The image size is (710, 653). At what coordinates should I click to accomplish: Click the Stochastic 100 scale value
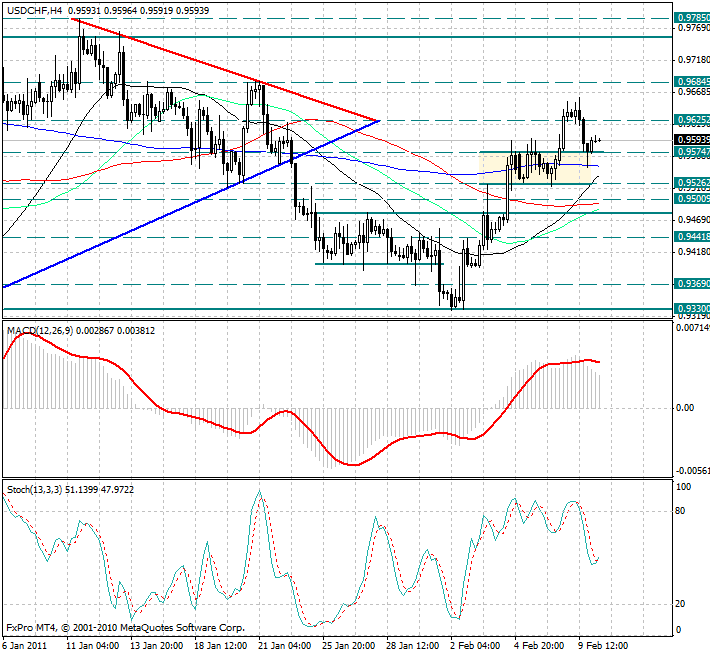(x=683, y=487)
